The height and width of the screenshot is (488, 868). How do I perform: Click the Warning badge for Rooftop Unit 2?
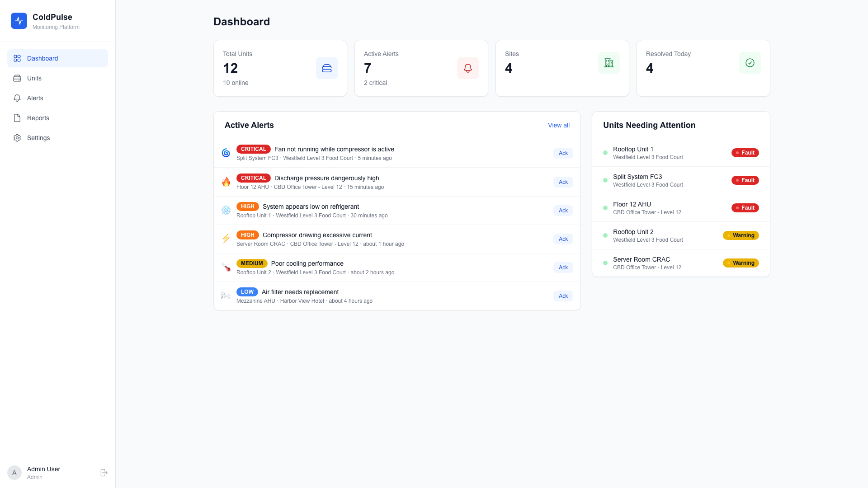click(741, 235)
